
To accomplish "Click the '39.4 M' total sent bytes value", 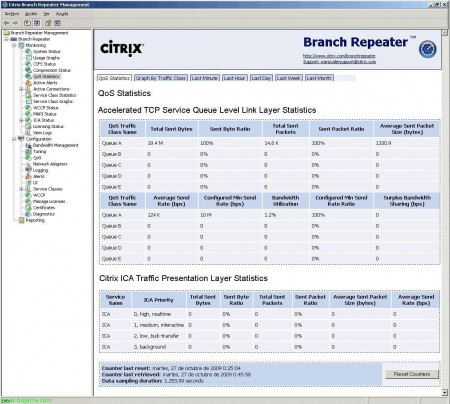I will click(155, 143).
